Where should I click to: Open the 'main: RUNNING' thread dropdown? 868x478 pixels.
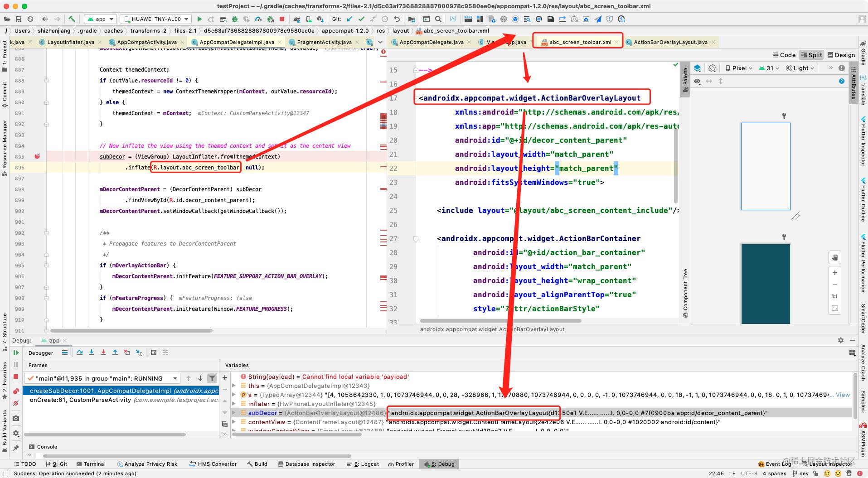[102, 378]
